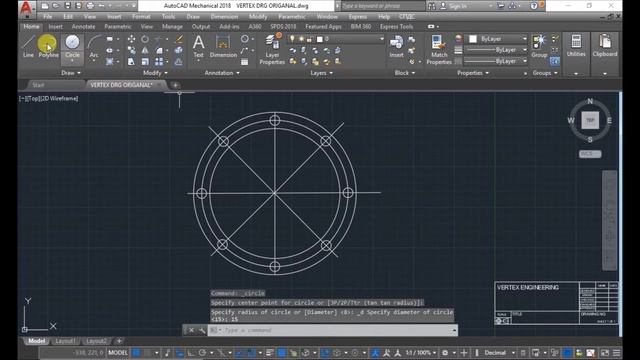Toggle grid display in status bar
The height and width of the screenshot is (360, 640).
tap(136, 353)
